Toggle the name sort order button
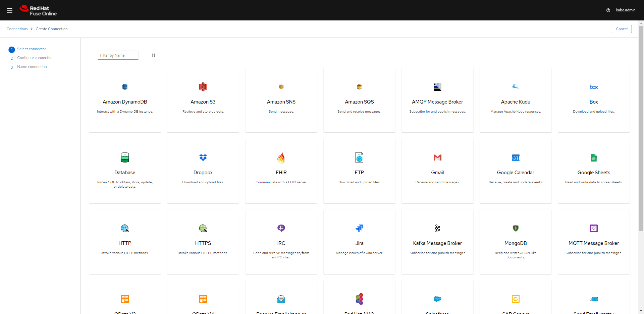The image size is (644, 314). [x=153, y=55]
